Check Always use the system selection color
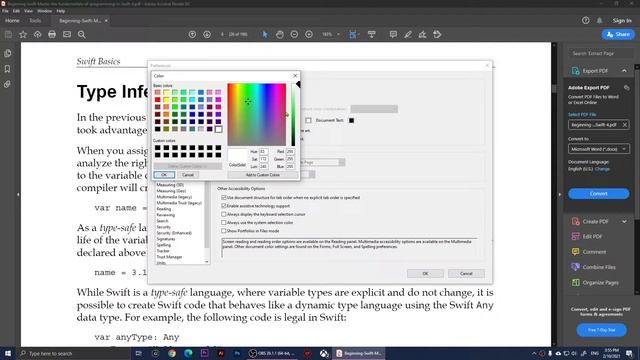 click(224, 222)
